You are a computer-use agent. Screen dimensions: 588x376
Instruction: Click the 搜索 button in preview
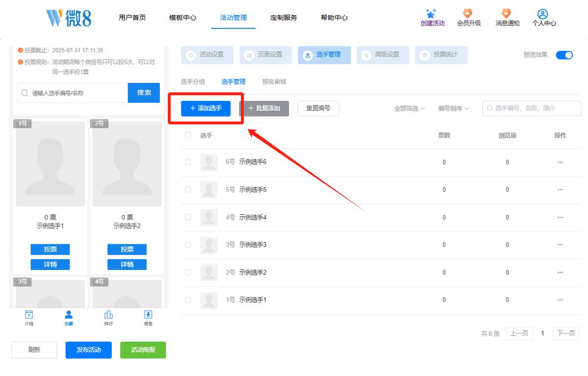(144, 93)
